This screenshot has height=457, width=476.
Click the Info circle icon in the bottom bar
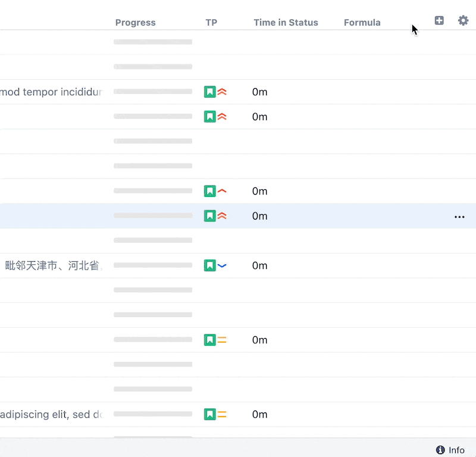click(440, 450)
